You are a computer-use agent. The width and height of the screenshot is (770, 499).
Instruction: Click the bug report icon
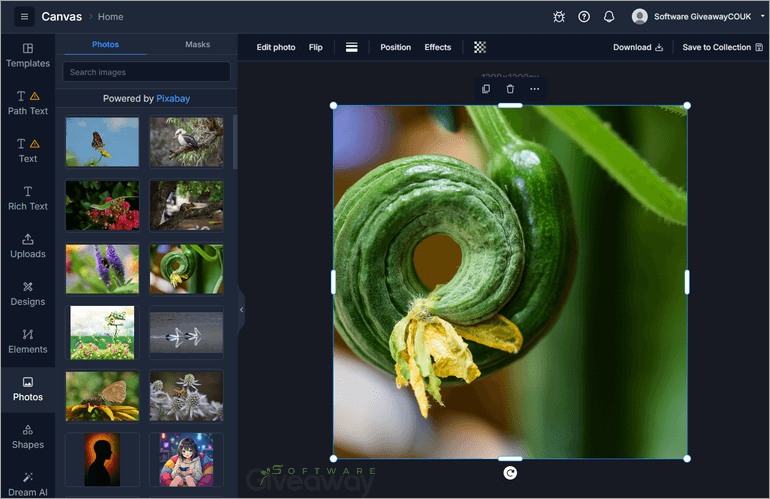(x=559, y=17)
